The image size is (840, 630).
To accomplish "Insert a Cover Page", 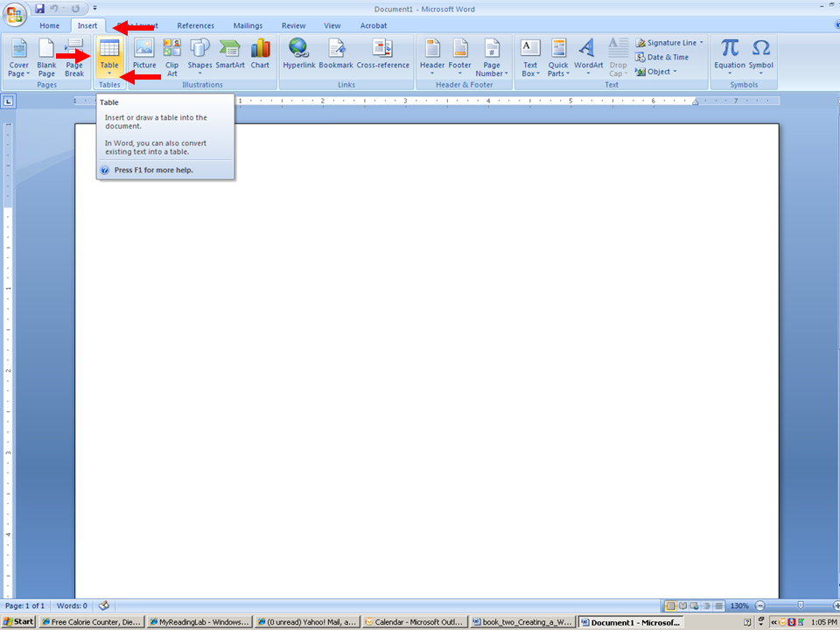I will [18, 58].
